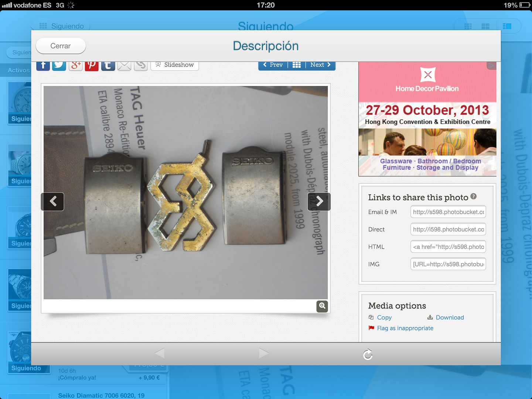This screenshot has height=399, width=532.
Task: Switch to small grid layout in background
Action: pyautogui.click(x=468, y=26)
